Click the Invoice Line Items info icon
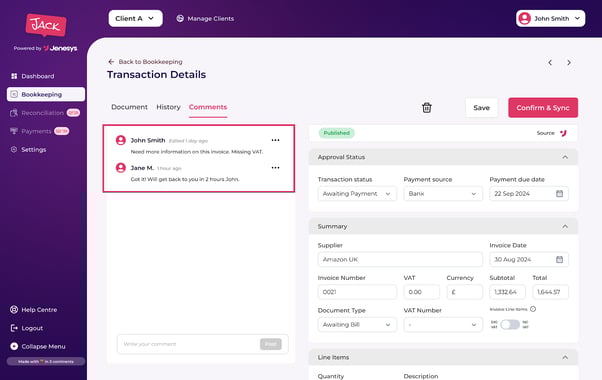 click(x=533, y=309)
